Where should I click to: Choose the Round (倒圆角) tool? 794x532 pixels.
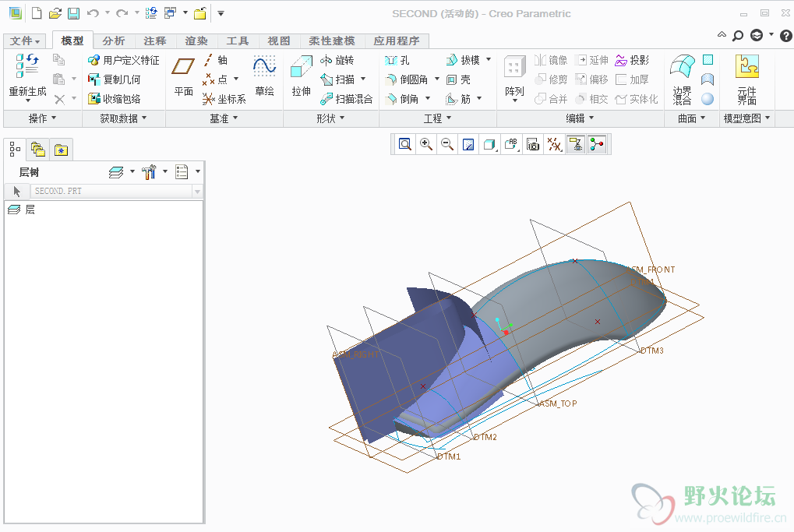click(406, 79)
